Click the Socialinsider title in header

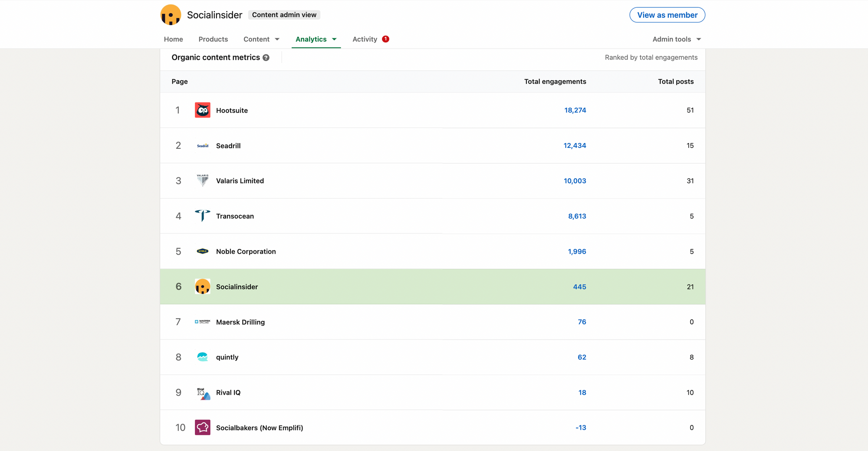214,15
